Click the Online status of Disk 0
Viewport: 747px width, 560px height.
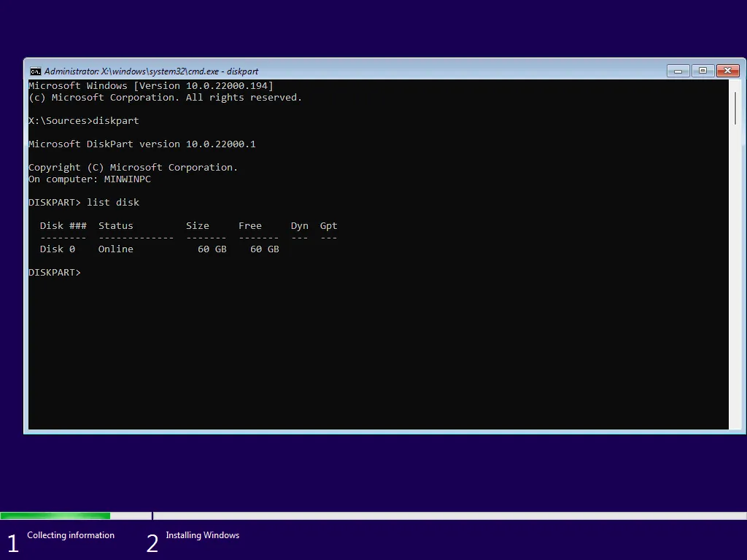pos(116,249)
